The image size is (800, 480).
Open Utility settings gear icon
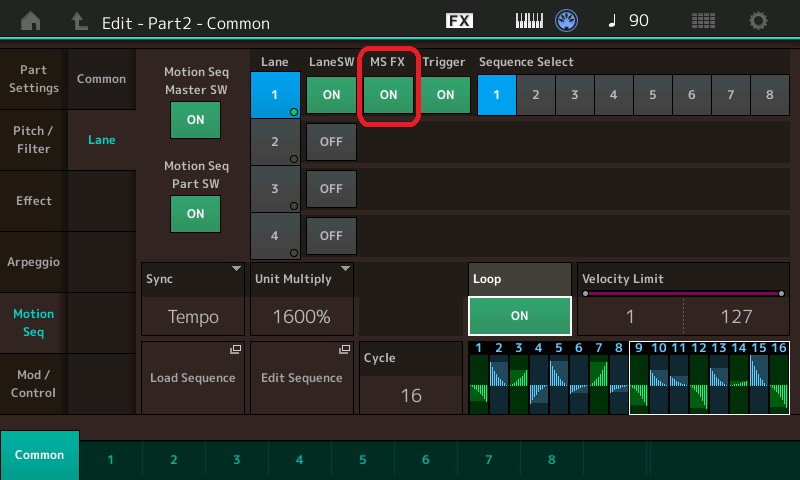click(759, 21)
